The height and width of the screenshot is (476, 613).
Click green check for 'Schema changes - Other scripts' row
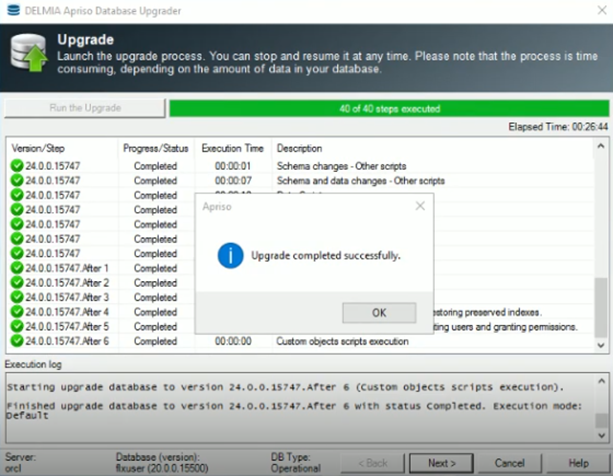pyautogui.click(x=17, y=166)
